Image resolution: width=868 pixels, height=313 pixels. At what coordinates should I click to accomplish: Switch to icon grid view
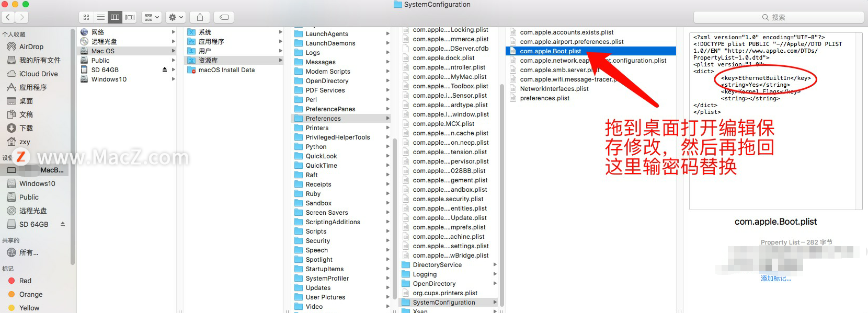click(x=86, y=17)
